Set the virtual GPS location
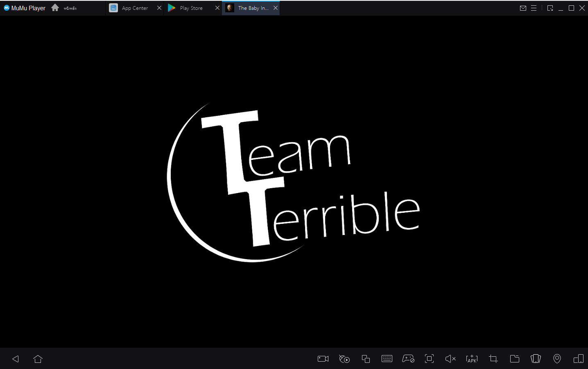 [557, 359]
